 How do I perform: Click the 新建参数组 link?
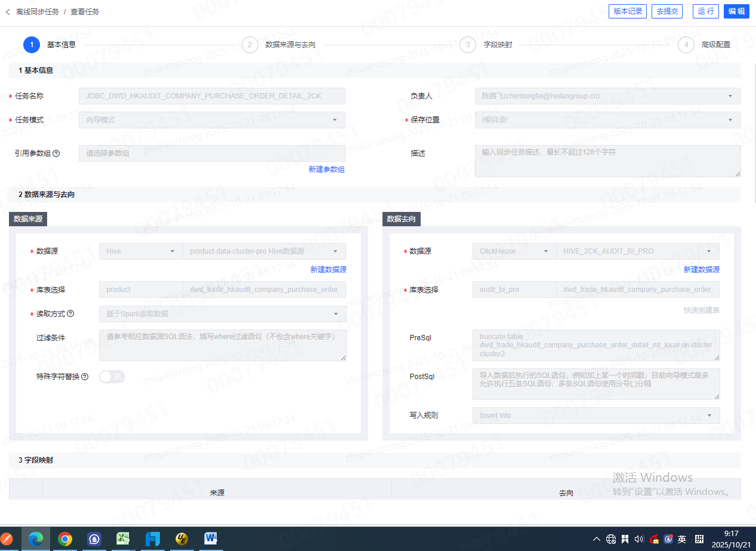coord(326,170)
